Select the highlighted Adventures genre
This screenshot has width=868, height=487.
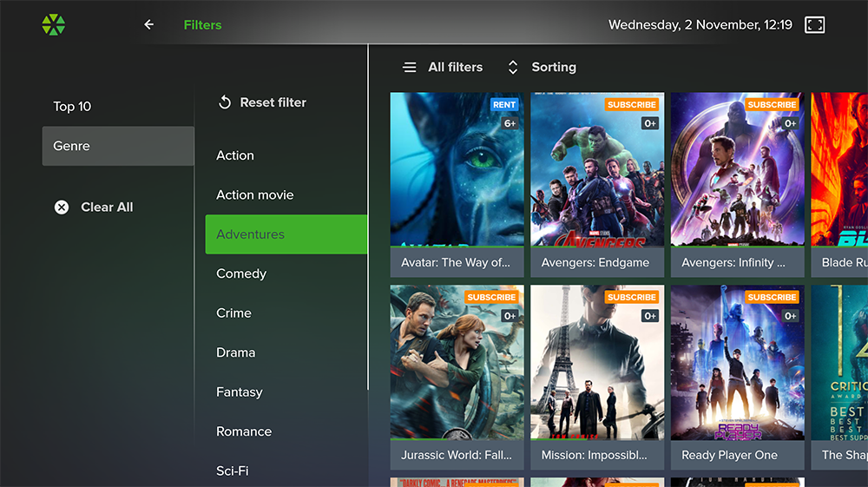[x=286, y=234]
